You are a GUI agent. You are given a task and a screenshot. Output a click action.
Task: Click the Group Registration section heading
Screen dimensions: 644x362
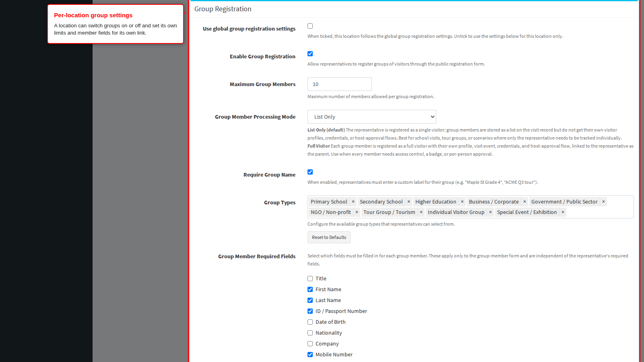tap(223, 9)
